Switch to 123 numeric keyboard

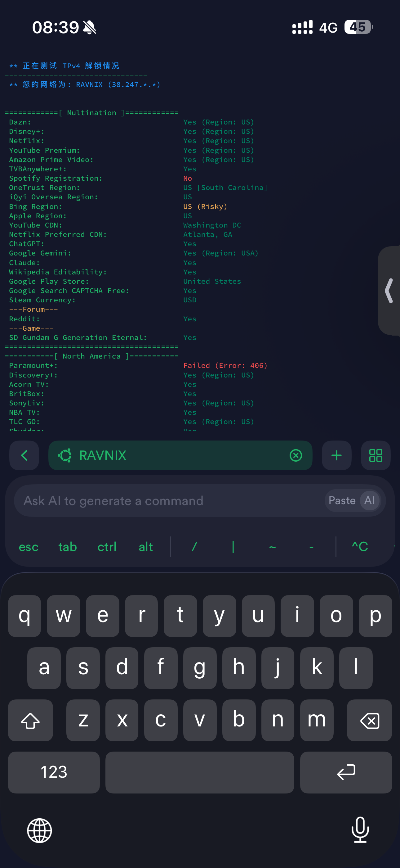click(x=54, y=772)
